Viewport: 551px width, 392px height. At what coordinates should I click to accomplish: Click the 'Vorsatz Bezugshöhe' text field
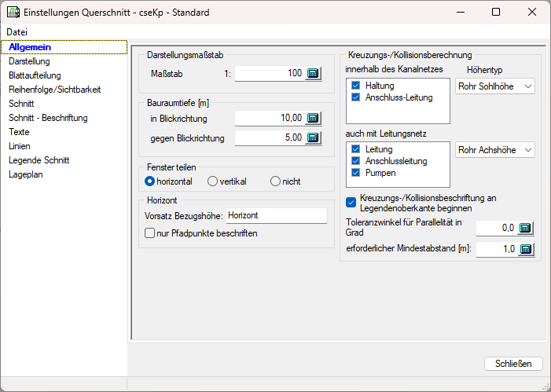point(275,215)
